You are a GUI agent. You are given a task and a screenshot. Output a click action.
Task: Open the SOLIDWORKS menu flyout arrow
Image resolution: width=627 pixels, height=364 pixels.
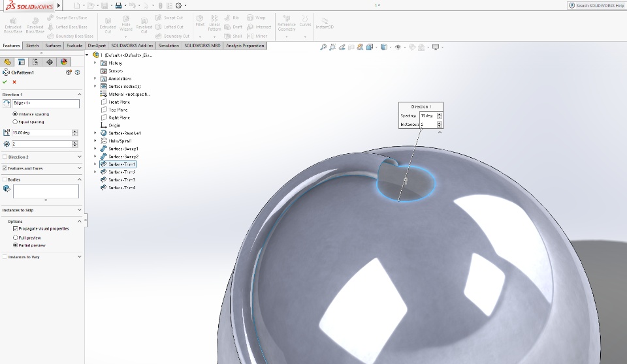pyautogui.click(x=59, y=6)
